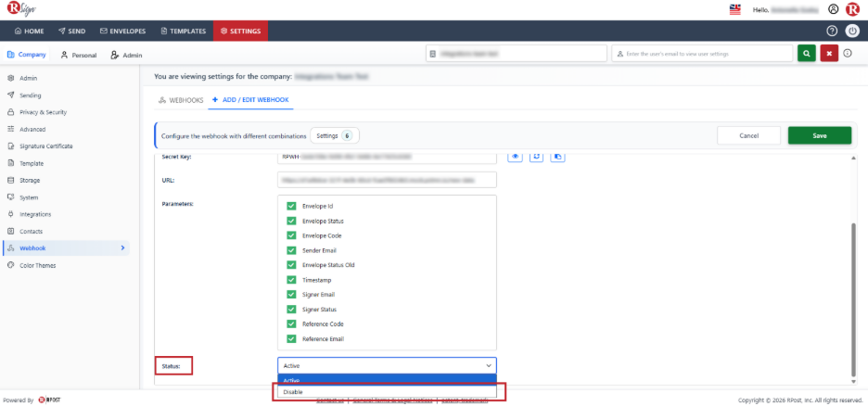The image size is (868, 406).
Task: Click the user email search field
Action: coord(702,54)
